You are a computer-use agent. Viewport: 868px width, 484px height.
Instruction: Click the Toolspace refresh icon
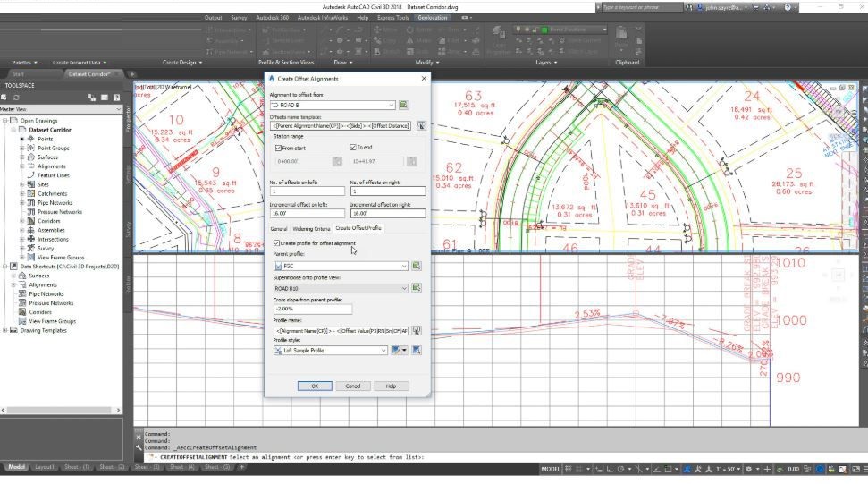tap(16, 98)
